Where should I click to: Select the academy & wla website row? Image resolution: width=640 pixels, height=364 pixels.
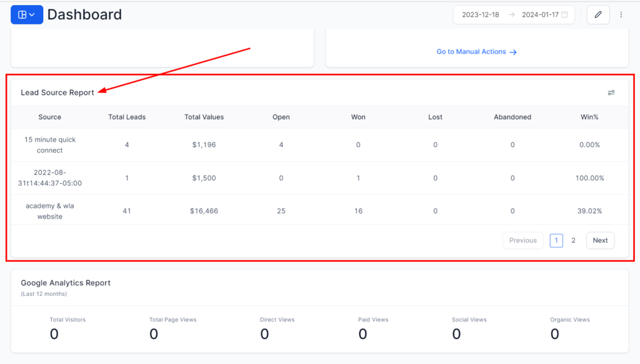(x=50, y=211)
